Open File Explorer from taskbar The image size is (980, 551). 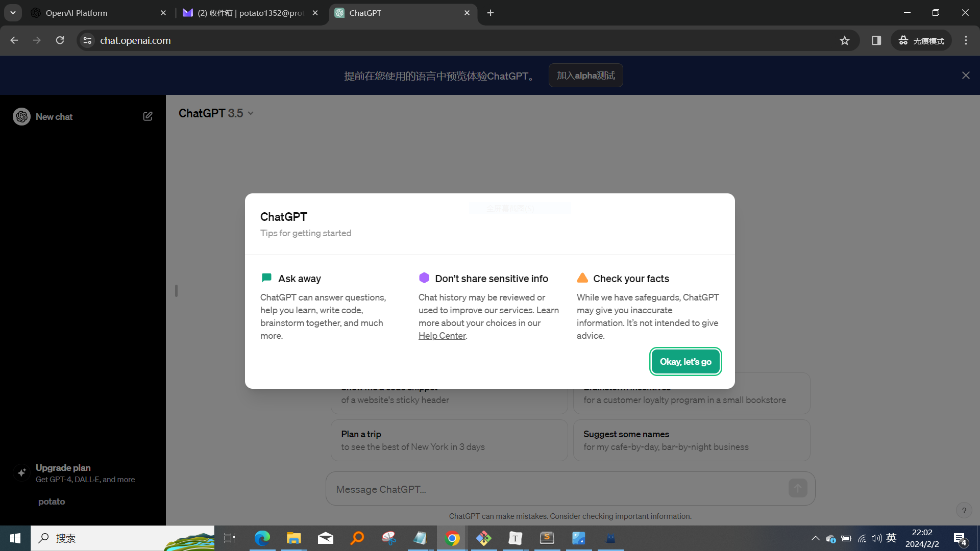[x=293, y=538]
